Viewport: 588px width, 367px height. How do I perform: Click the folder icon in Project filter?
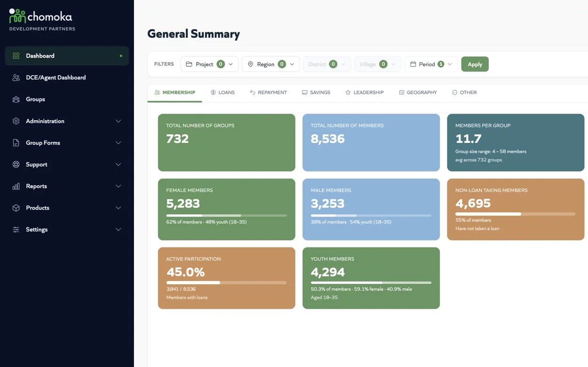(x=189, y=64)
